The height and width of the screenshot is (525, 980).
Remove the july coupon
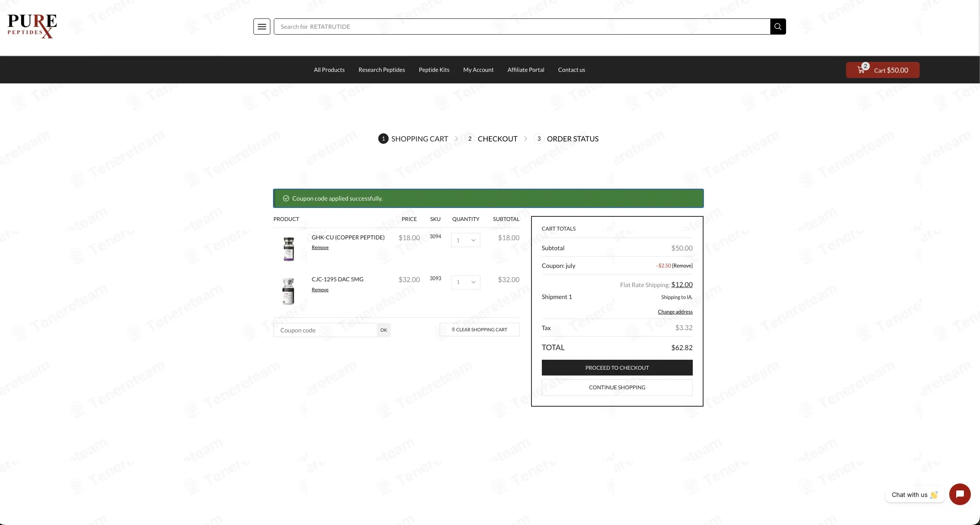point(682,266)
